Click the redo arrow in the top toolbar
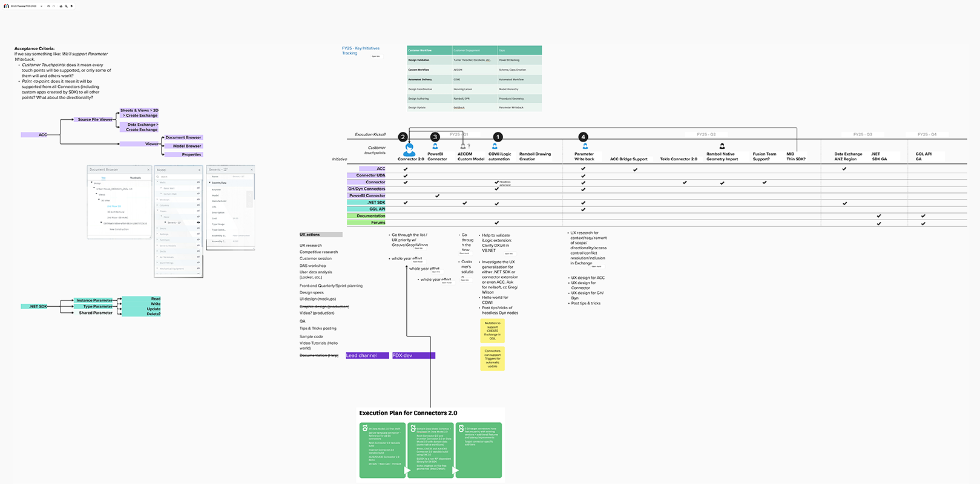 point(54,6)
